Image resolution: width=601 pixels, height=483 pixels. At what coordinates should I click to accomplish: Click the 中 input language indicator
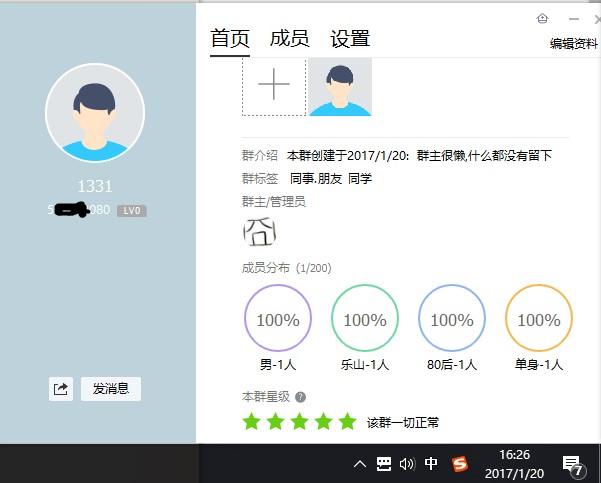tap(431, 464)
